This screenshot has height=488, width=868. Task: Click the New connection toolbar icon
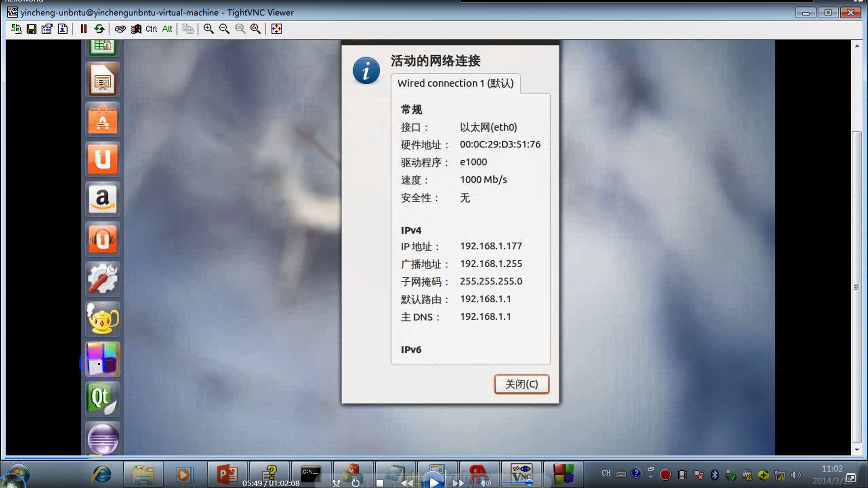(x=16, y=29)
